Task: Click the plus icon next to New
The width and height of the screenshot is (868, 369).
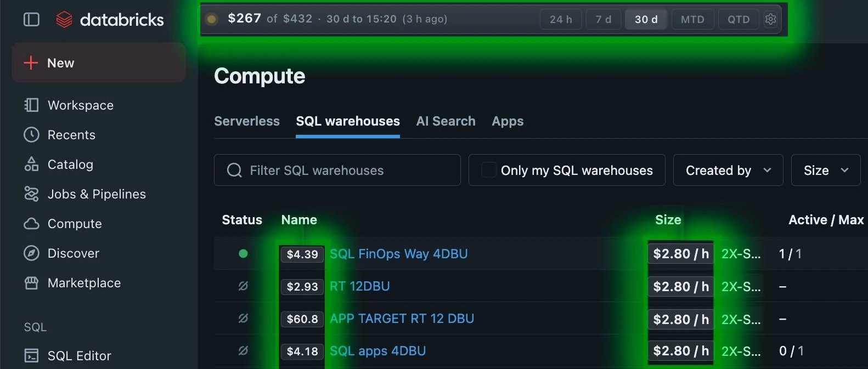Action: 31,63
